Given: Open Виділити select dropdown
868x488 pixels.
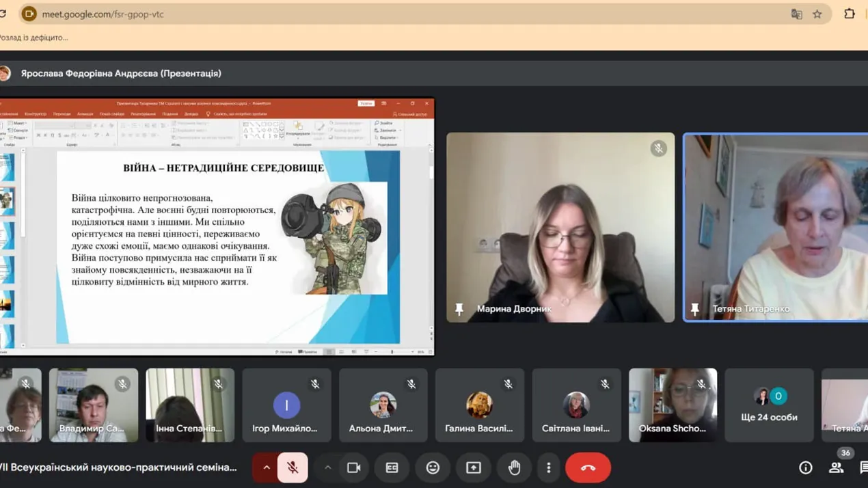Looking at the screenshot, I should point(387,137).
